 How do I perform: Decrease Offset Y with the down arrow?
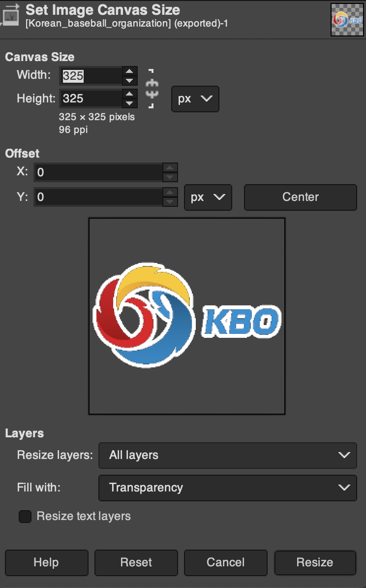[x=170, y=202]
